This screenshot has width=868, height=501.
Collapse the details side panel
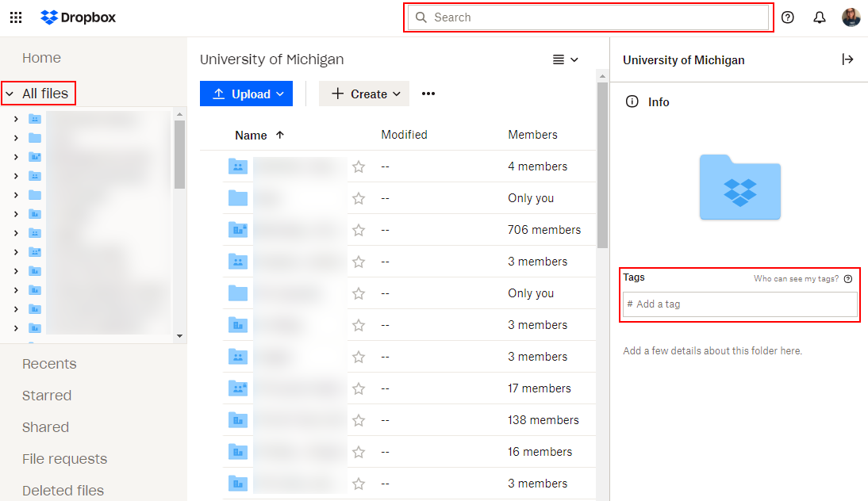847,59
